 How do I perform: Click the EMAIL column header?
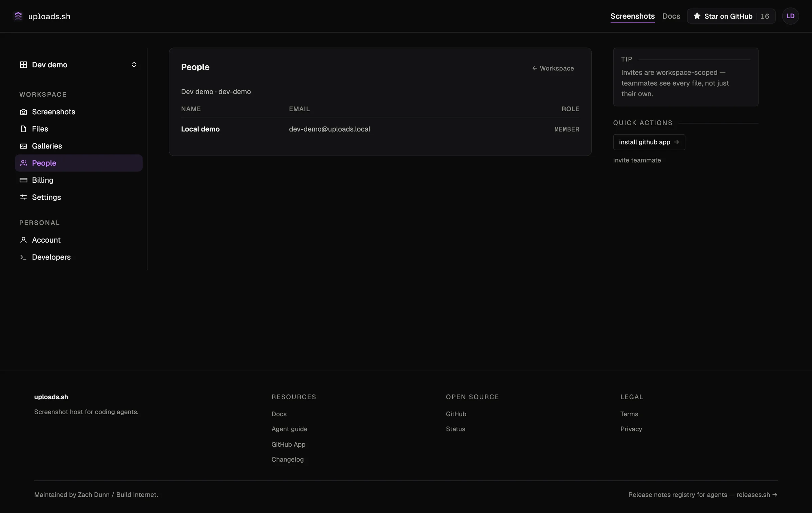click(299, 109)
